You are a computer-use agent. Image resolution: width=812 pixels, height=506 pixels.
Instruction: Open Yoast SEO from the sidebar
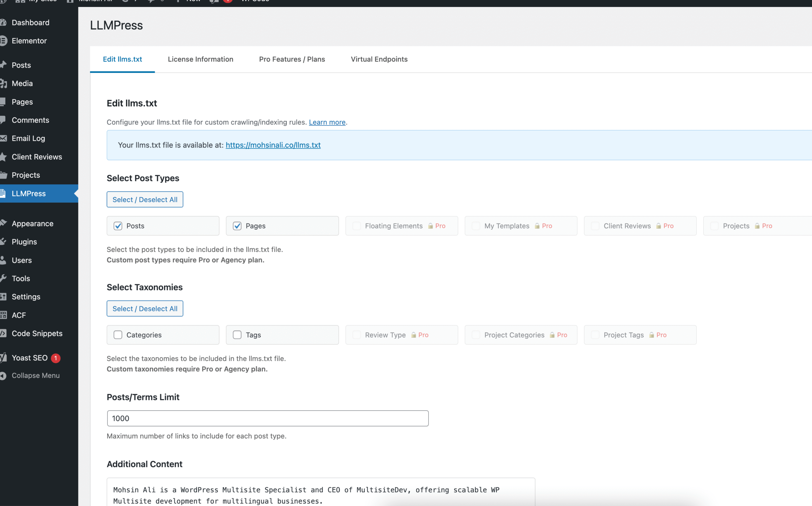[x=29, y=358]
